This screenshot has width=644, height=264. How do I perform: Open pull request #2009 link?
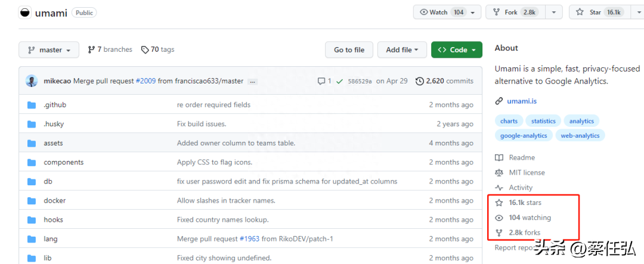[146, 81]
